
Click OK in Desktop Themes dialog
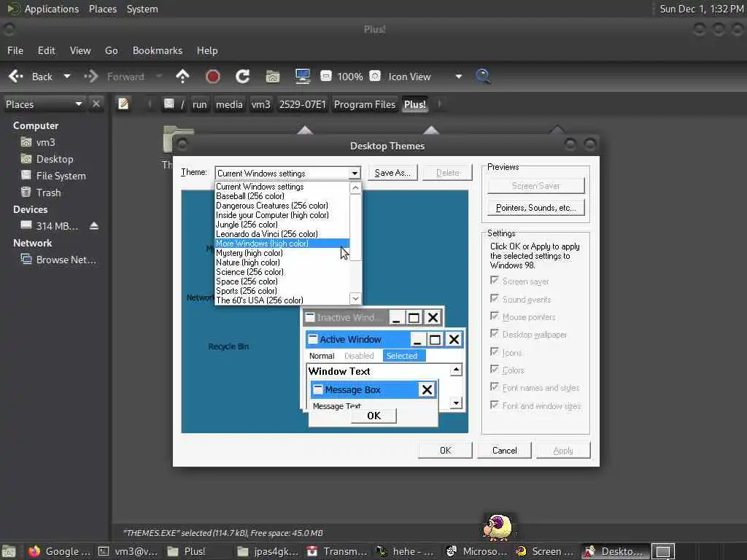tap(446, 451)
